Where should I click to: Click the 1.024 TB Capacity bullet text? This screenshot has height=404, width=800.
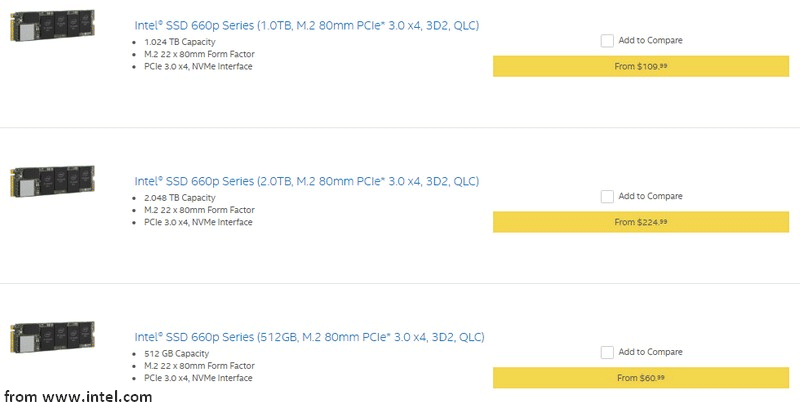coord(180,42)
